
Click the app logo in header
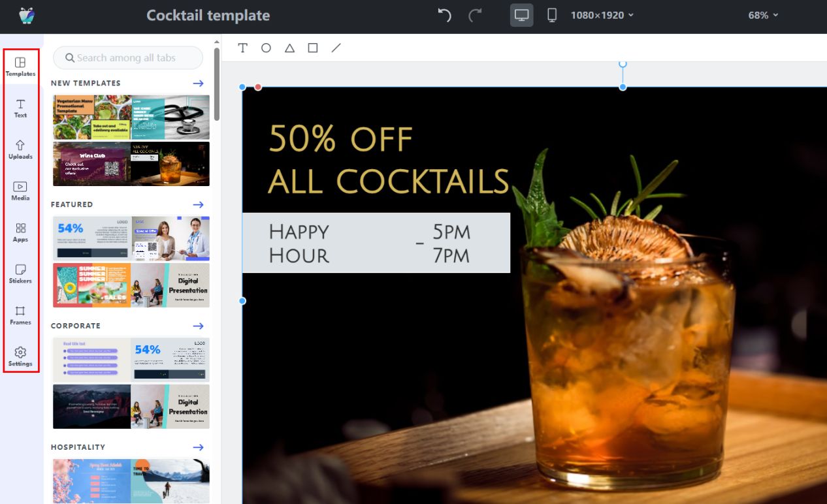click(x=27, y=15)
